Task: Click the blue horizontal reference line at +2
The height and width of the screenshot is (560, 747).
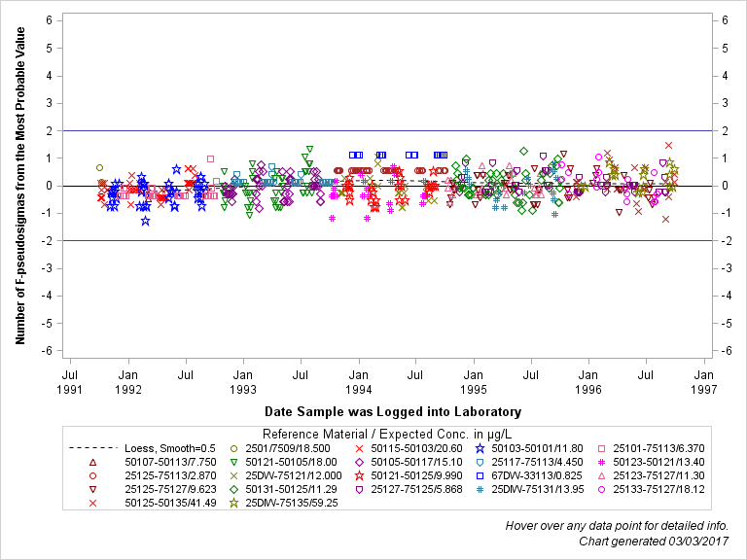Action: [x=387, y=130]
